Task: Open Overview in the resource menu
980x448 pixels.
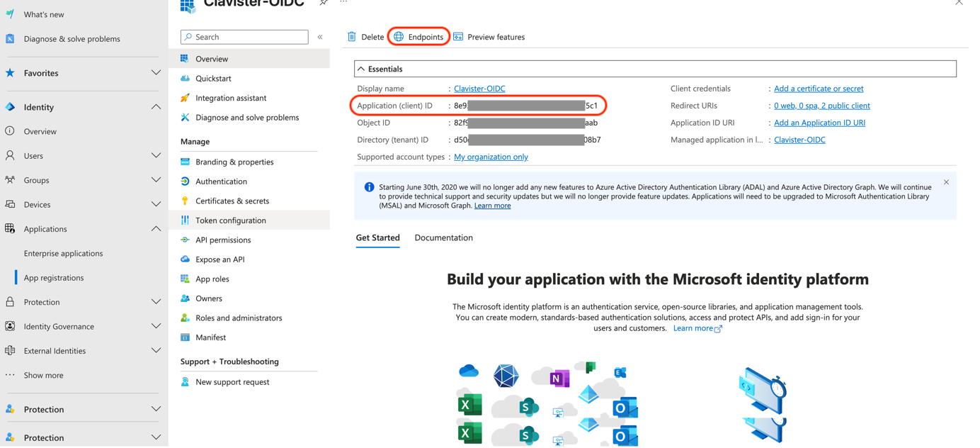Action: pos(249,59)
